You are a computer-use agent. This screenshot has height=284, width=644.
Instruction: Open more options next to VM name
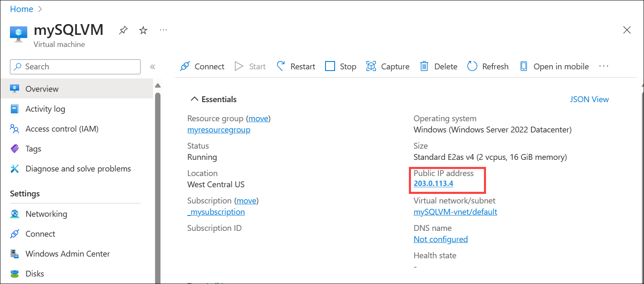pyautogui.click(x=163, y=30)
